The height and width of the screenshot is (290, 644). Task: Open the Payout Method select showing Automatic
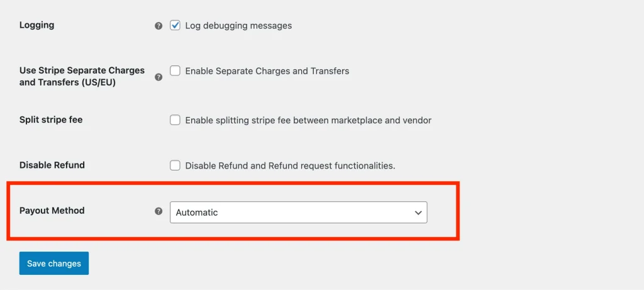[x=299, y=213]
